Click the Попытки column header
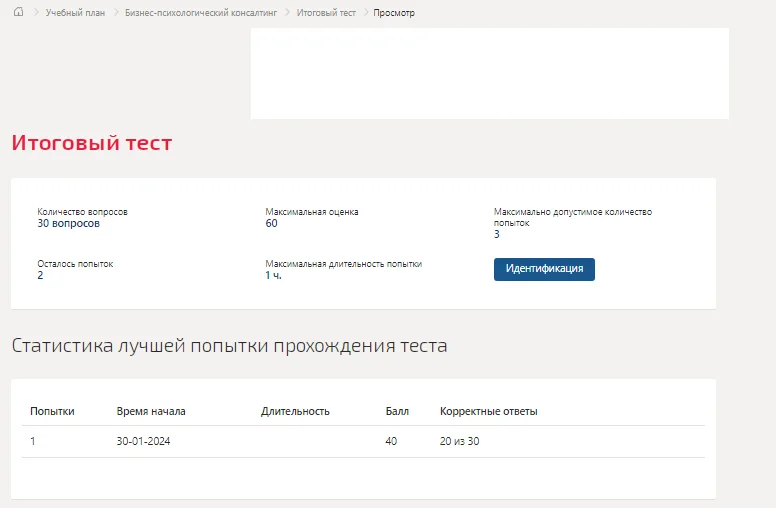The width and height of the screenshot is (776, 508). pyautogui.click(x=52, y=411)
